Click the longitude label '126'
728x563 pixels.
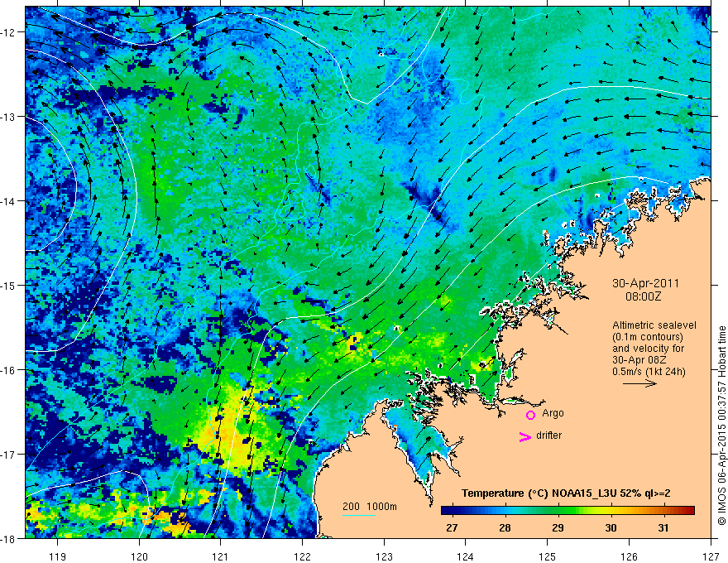pos(629,556)
